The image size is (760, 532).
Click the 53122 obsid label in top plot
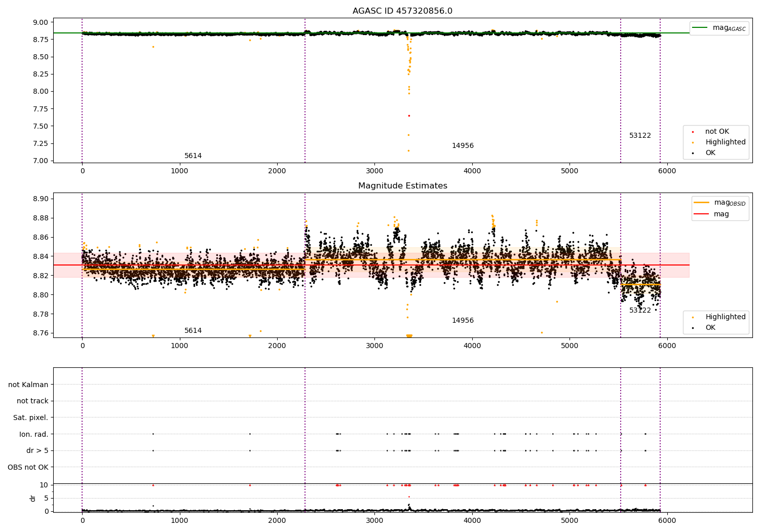coord(640,136)
